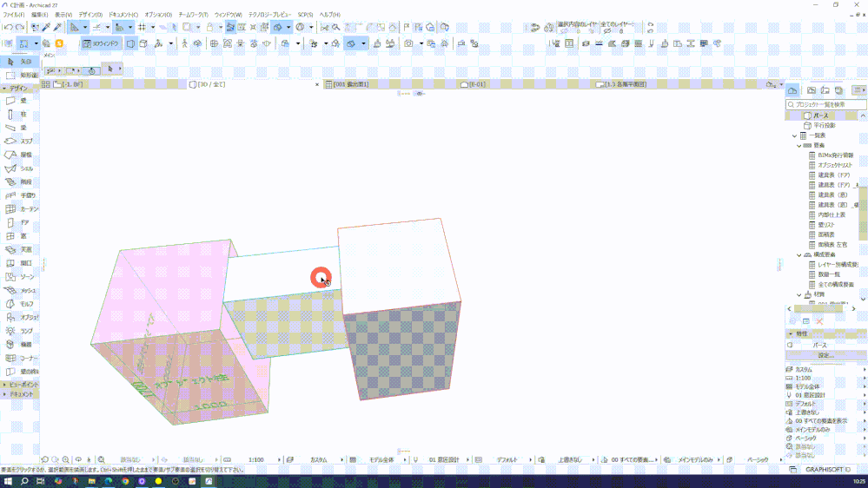
Task: Click the Undo arrow icon
Action: (x=6, y=27)
